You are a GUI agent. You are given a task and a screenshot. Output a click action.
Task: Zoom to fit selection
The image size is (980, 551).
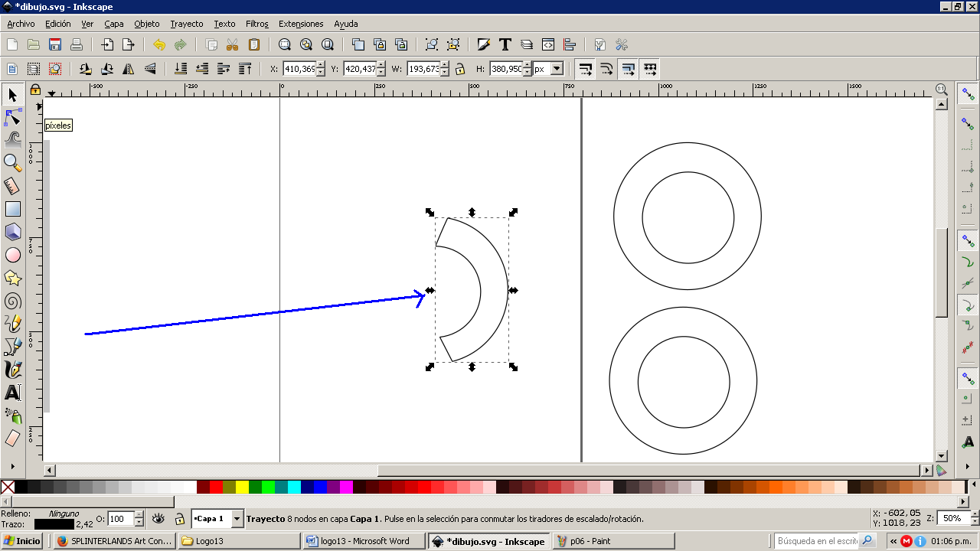(x=285, y=44)
